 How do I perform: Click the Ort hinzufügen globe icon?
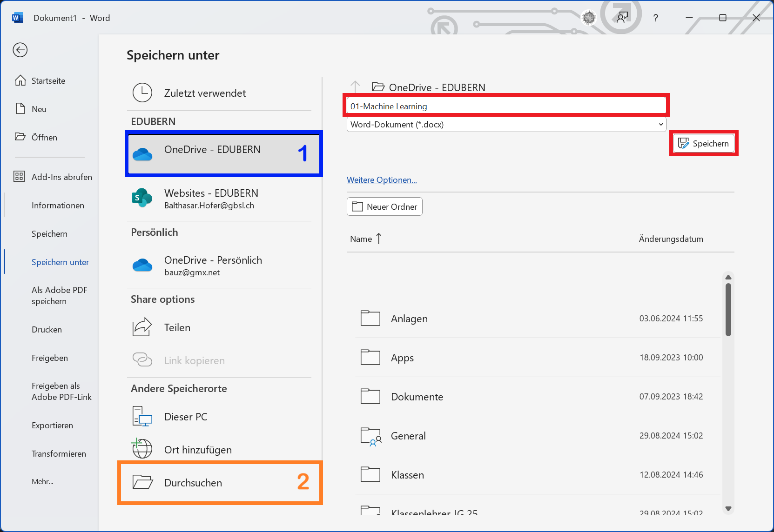tap(142, 448)
